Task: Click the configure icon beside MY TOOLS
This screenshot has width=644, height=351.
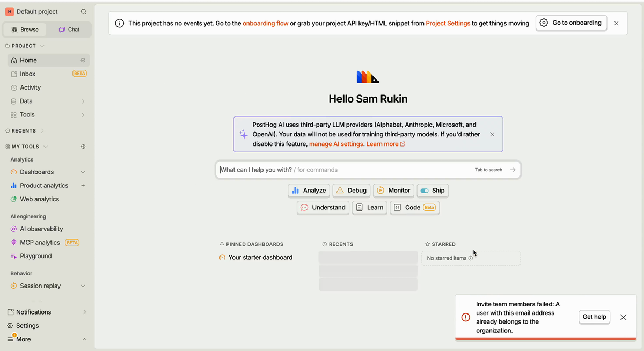Action: [x=83, y=147]
